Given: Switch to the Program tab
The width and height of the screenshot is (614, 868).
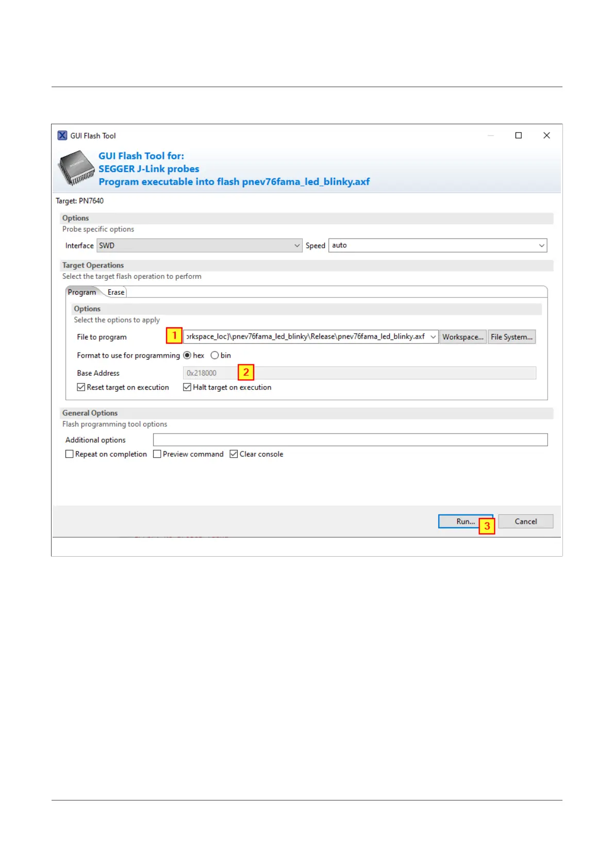Looking at the screenshot, I should [82, 292].
